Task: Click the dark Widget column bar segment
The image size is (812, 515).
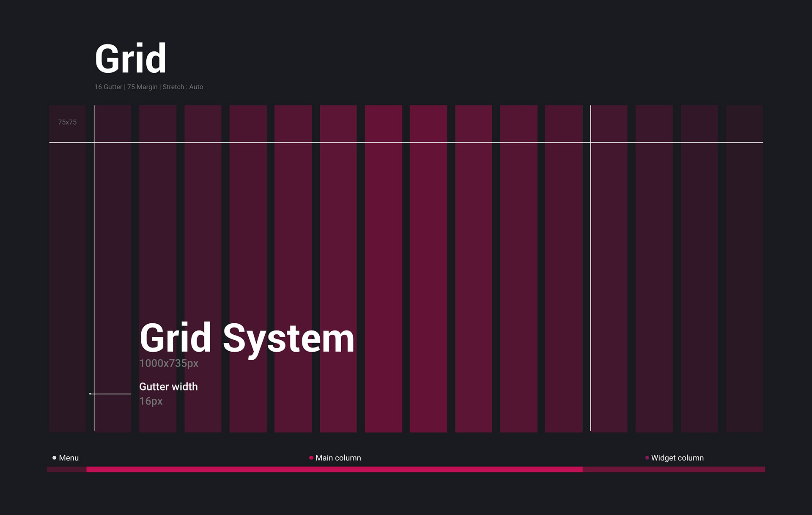Action: (673, 469)
